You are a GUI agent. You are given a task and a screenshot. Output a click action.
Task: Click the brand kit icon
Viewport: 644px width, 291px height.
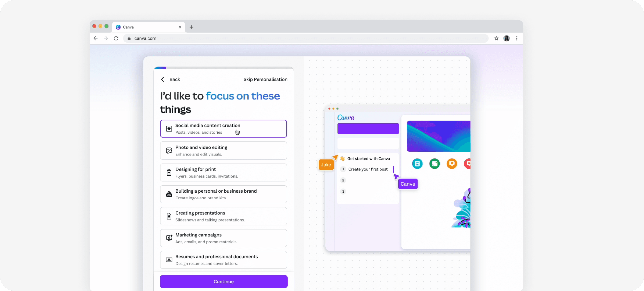169,194
